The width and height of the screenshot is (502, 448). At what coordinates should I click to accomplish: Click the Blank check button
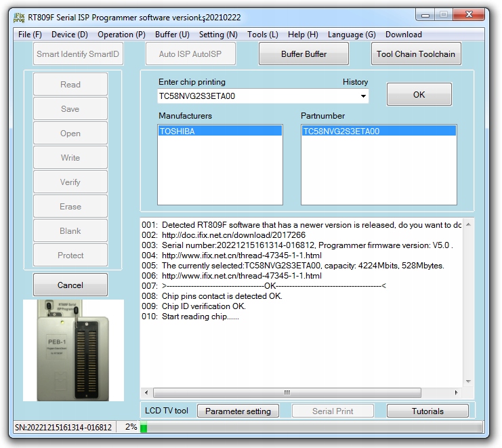point(70,230)
